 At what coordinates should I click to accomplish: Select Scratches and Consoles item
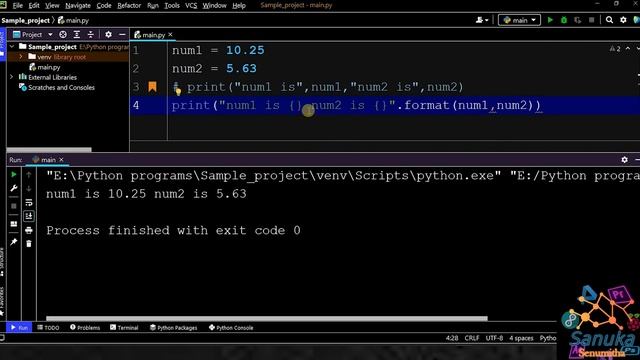[x=57, y=87]
